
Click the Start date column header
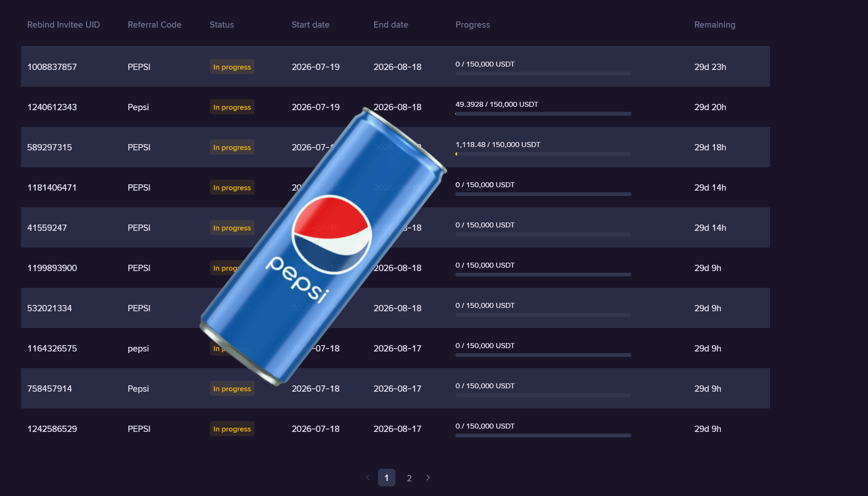[x=310, y=25]
